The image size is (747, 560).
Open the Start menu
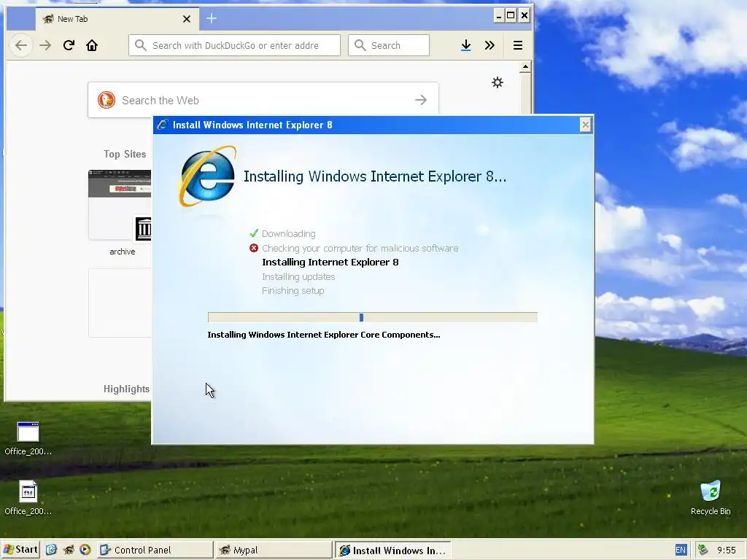coord(20,550)
